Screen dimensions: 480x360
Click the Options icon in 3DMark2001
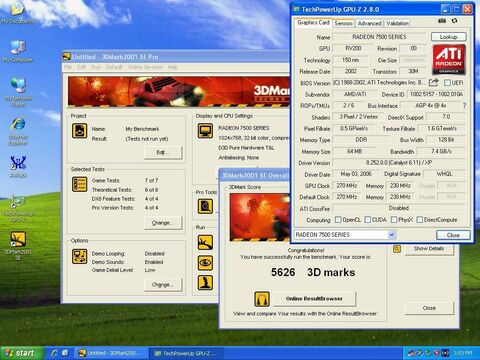[79, 256]
